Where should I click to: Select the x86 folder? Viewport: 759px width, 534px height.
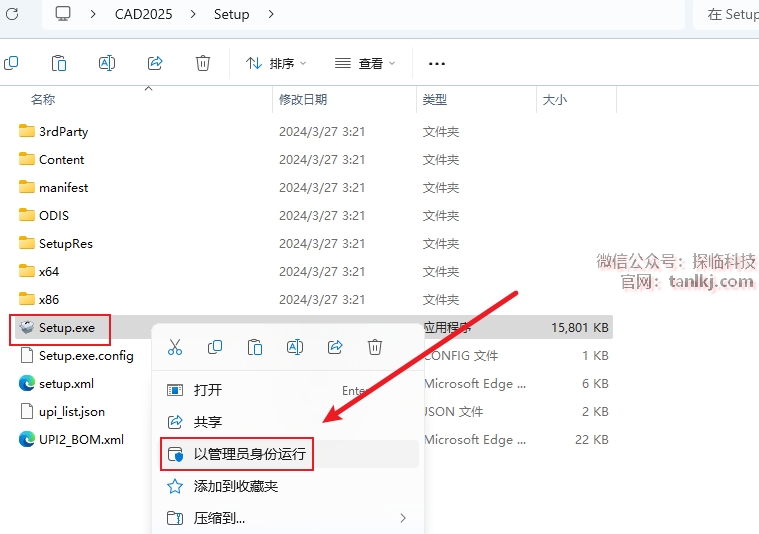pyautogui.click(x=39, y=300)
